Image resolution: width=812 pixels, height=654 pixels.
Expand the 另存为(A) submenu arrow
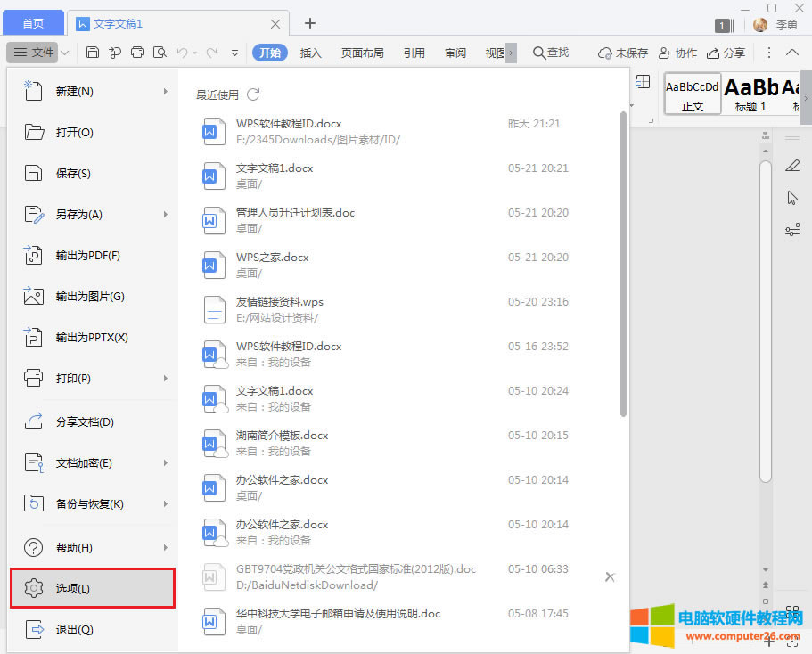(x=166, y=214)
